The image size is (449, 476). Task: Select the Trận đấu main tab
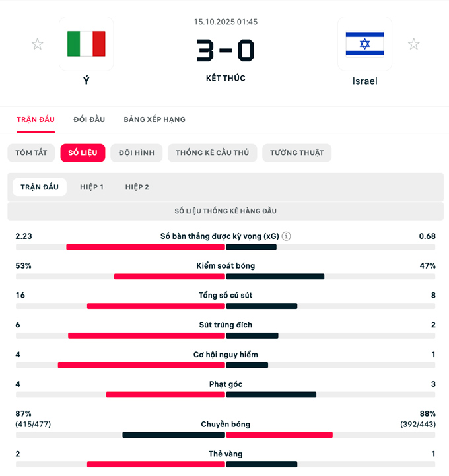coord(36,119)
